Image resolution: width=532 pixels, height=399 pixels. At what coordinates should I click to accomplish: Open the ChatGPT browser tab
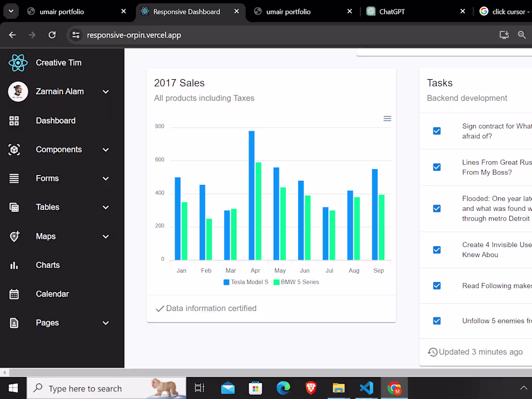(x=392, y=11)
